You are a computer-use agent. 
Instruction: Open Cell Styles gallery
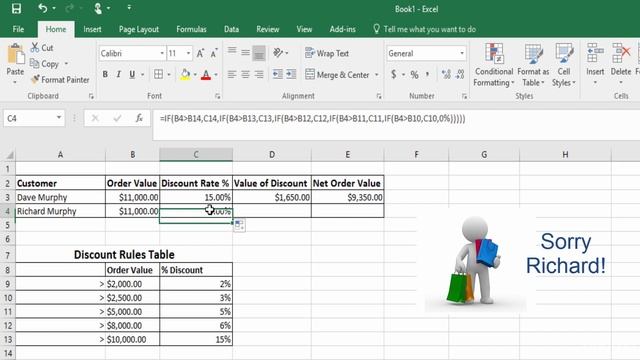point(564,65)
